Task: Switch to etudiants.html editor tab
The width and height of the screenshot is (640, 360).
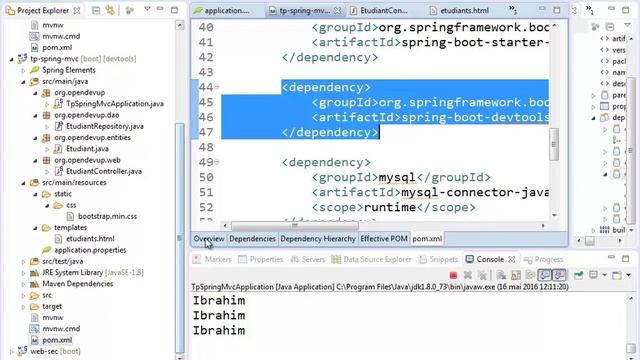Action: pos(459,11)
